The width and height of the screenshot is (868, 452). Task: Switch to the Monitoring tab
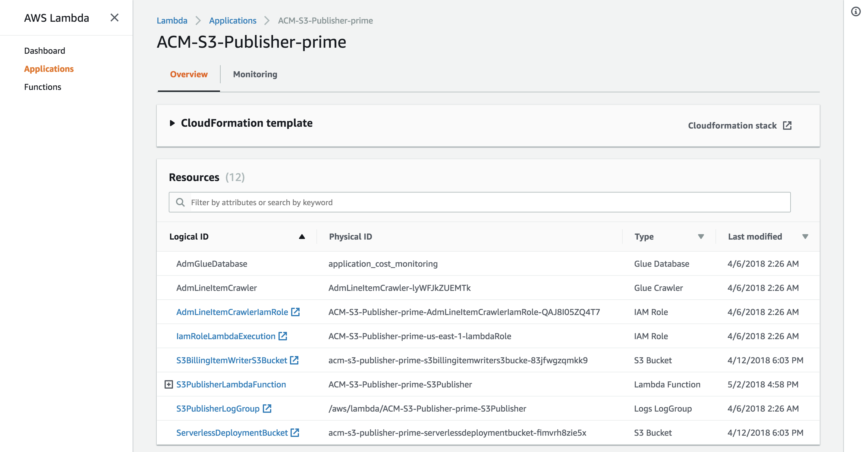click(255, 74)
